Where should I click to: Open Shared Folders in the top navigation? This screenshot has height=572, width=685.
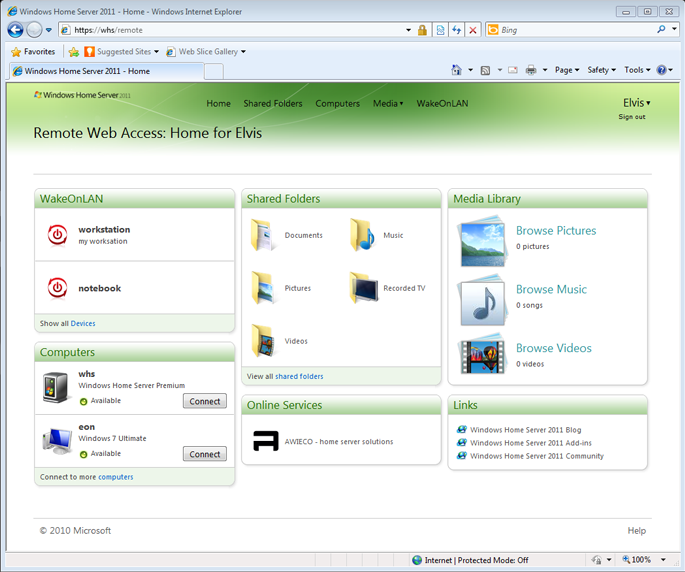pos(273,104)
